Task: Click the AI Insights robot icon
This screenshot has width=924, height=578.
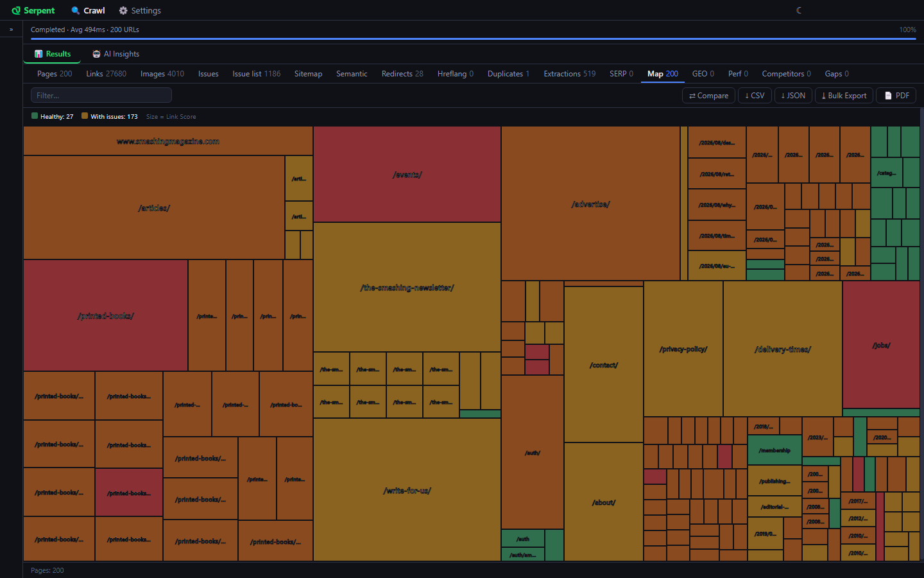Action: [96, 54]
